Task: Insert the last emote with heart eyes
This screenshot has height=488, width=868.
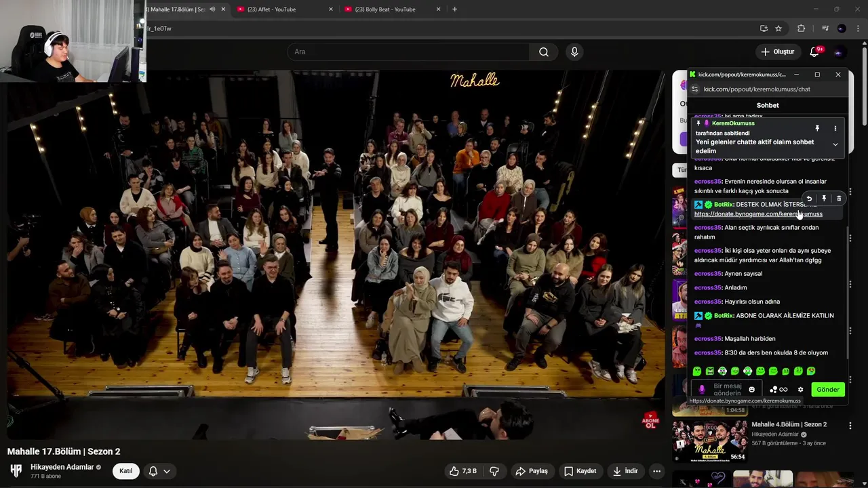Action: coord(811,371)
